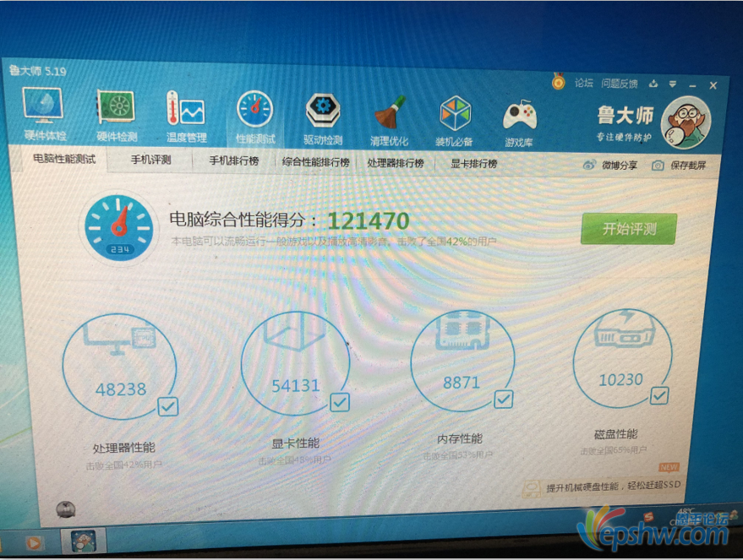Viewport: 743px width, 560px height.
Task: Open the 清理优化 cleanup section
Action: coord(389,121)
